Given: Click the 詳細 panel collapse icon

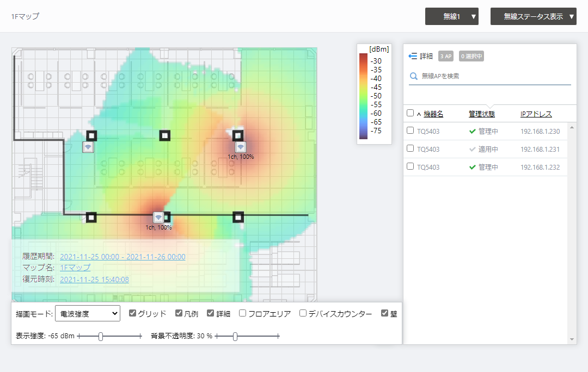Looking at the screenshot, I should [x=413, y=56].
